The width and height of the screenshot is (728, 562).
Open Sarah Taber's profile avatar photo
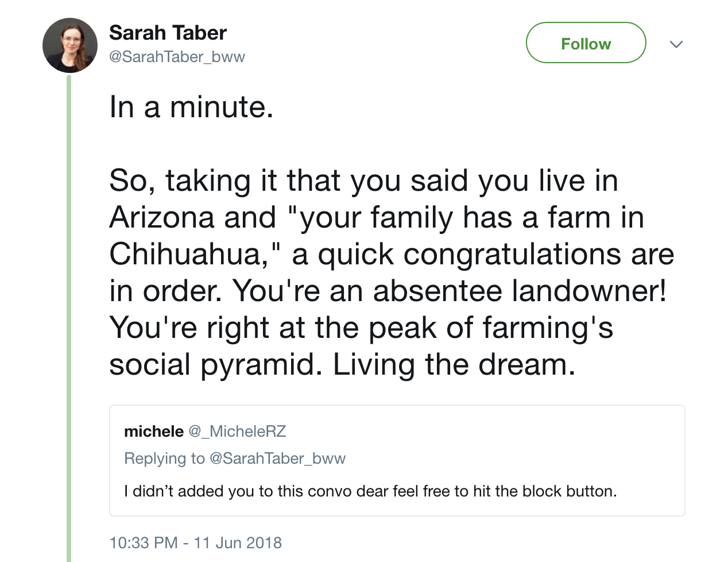click(70, 45)
